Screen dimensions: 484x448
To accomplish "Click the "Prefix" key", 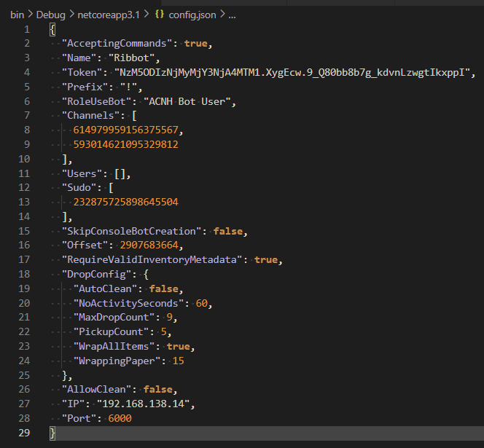I will [x=85, y=87].
